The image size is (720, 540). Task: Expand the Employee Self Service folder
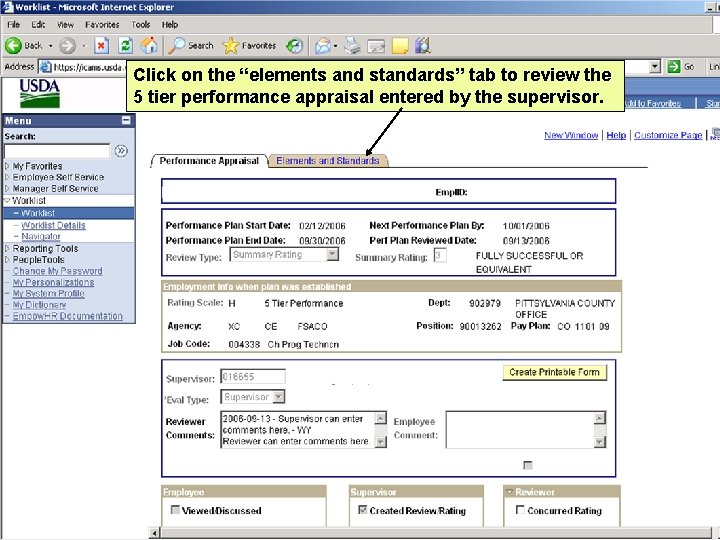pos(7,177)
